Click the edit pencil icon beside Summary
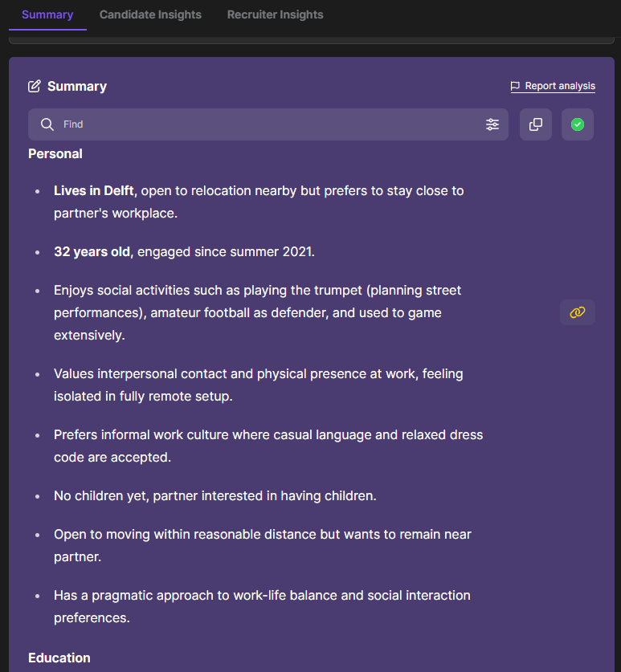The width and height of the screenshot is (621, 672). tap(35, 86)
